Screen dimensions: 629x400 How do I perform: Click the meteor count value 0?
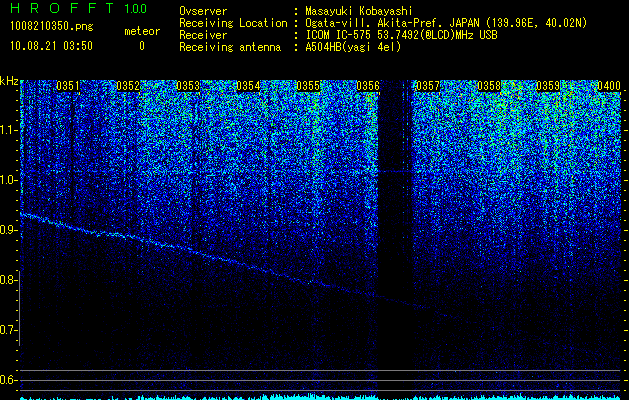tap(142, 47)
